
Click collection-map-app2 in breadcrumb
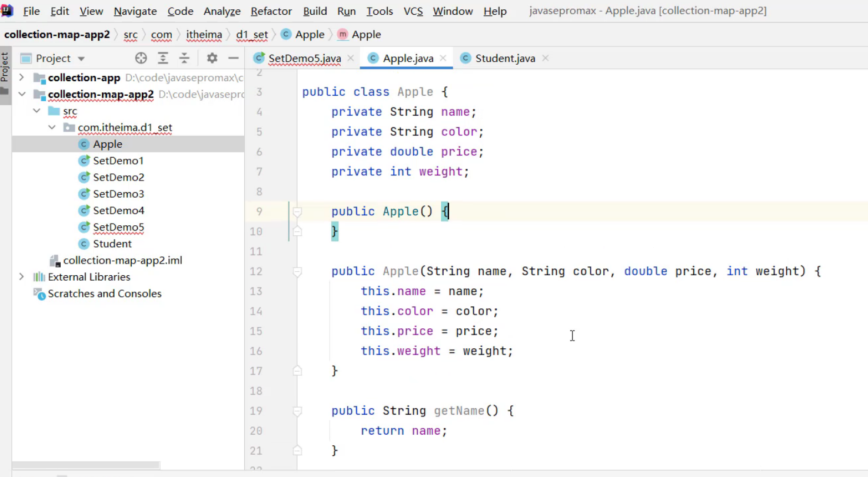coord(57,35)
